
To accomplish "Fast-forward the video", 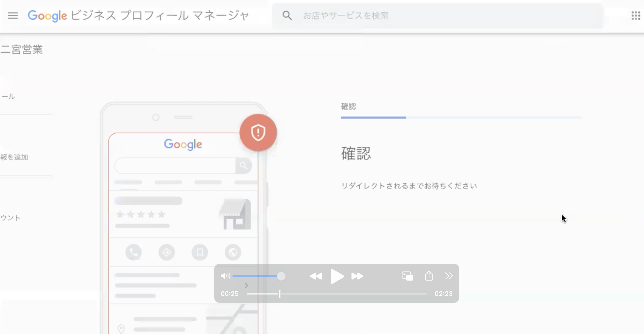I will tap(357, 276).
